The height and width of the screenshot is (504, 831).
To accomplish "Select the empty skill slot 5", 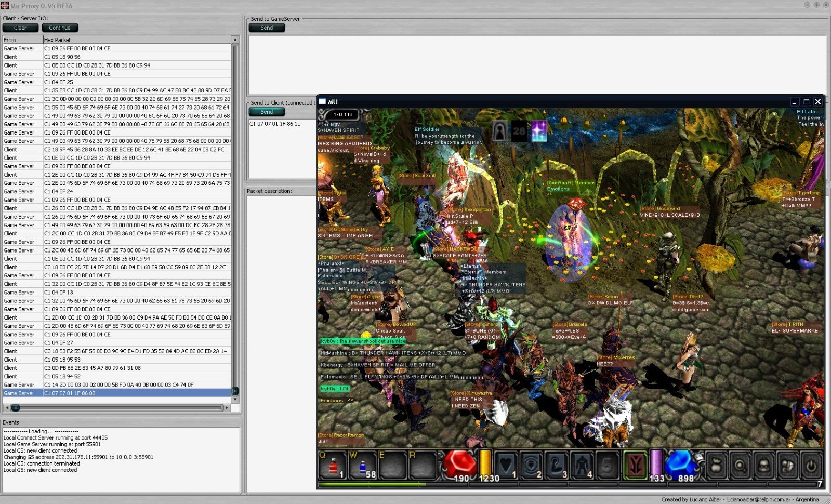I will (607, 464).
